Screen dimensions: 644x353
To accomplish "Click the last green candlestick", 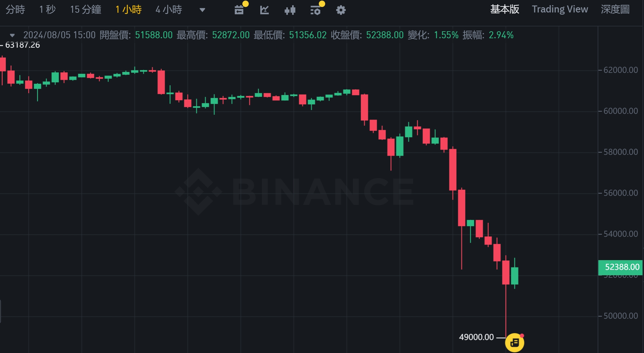I will [514, 276].
